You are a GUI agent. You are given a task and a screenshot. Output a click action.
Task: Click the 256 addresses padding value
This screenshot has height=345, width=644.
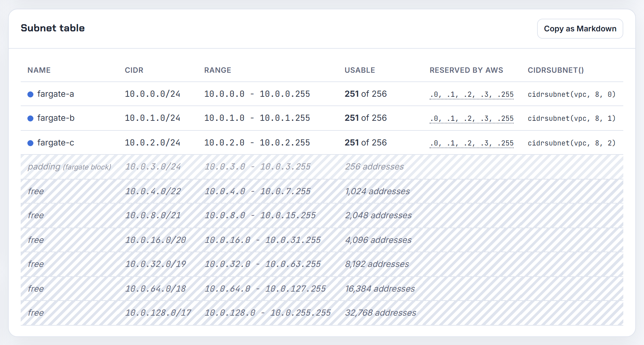tap(374, 167)
